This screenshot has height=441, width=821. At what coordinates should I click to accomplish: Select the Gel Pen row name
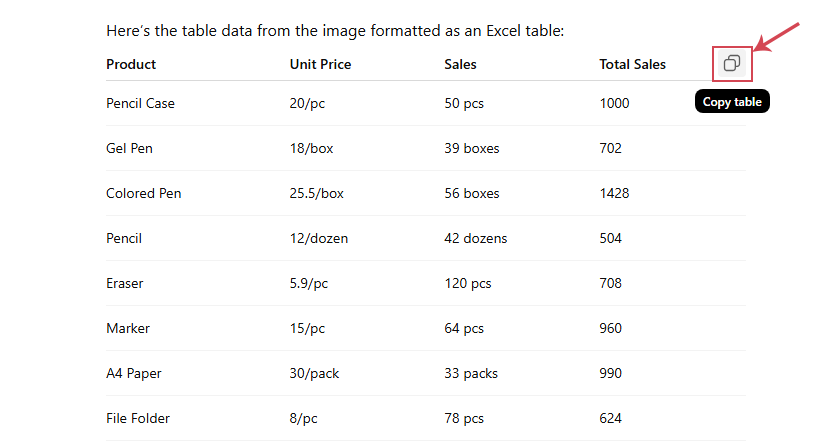[129, 148]
